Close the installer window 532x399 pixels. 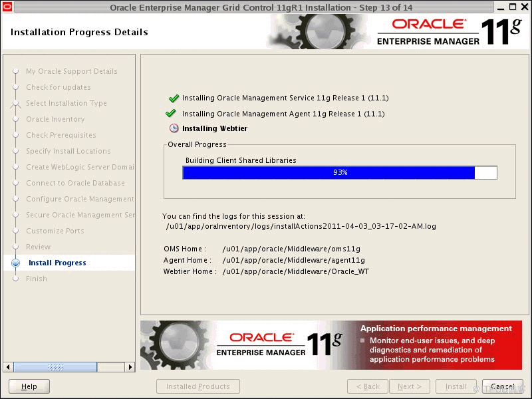point(524,7)
